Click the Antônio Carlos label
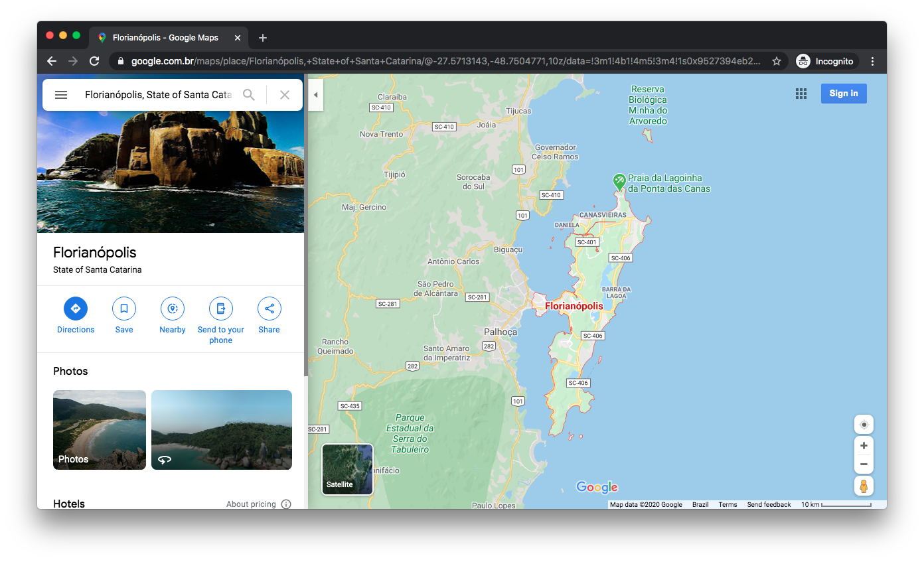The width and height of the screenshot is (924, 562). coord(453,261)
